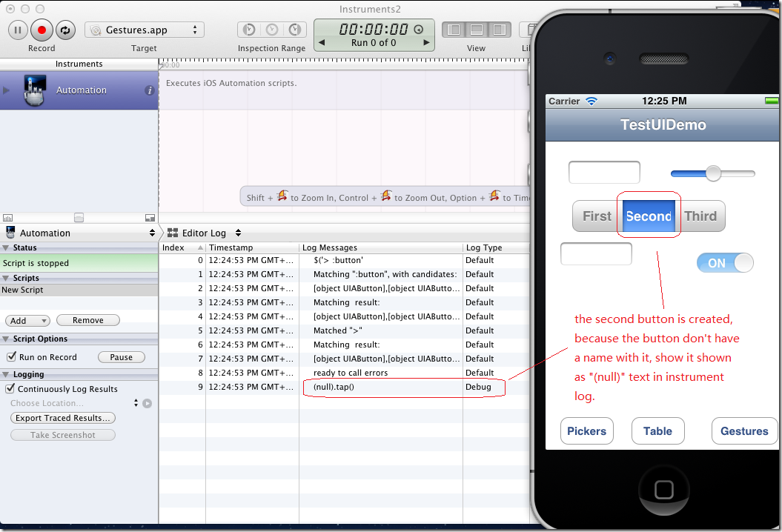This screenshot has height=532, width=782.
Task: Open the Automation instrument info inspector icon
Action: click(x=149, y=90)
